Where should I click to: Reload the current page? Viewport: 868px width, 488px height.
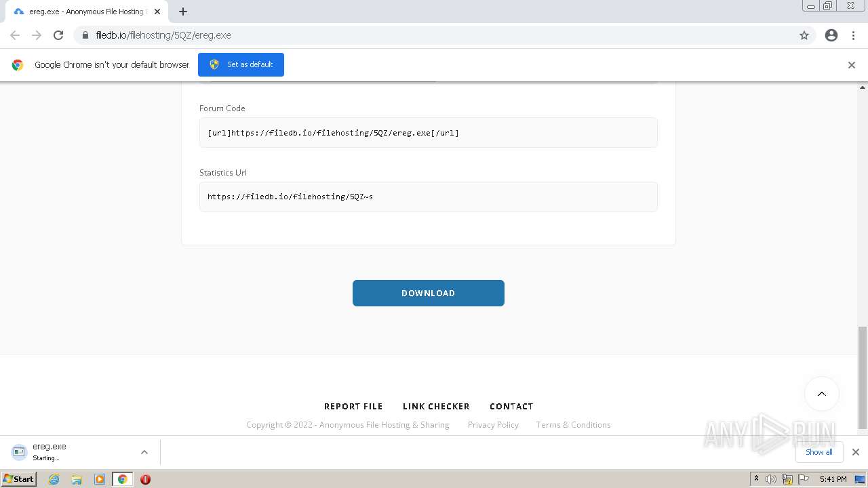58,35
